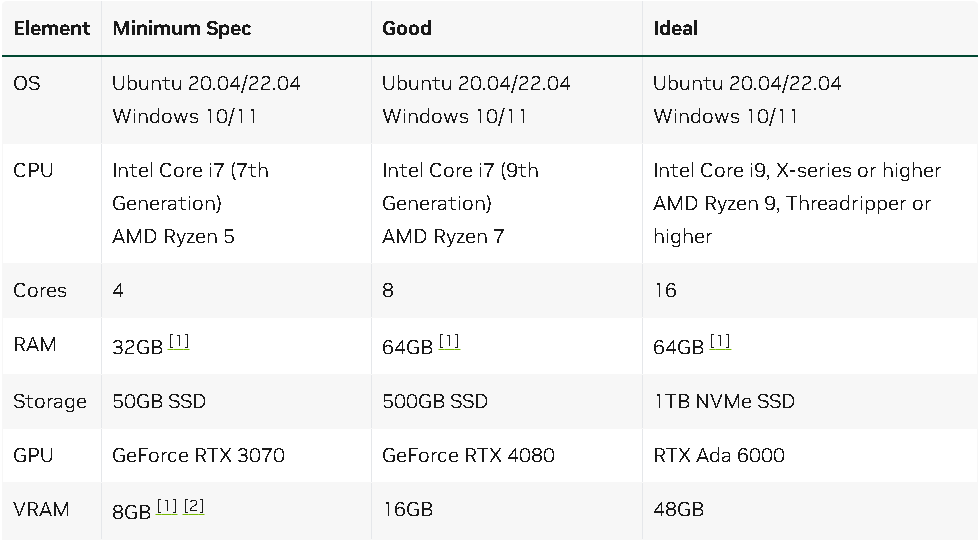Click the Good column header
Screen dimensions: 980x546
pyautogui.click(x=407, y=29)
